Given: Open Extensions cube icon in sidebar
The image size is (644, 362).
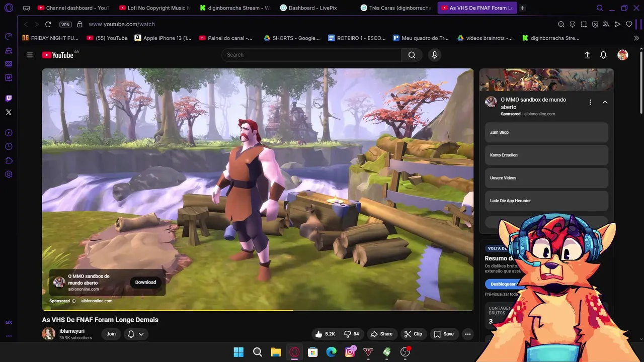Looking at the screenshot, I should point(9,160).
